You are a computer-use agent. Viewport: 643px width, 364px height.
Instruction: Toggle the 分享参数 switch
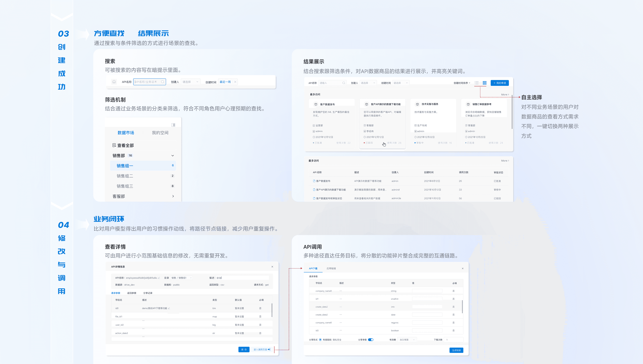371,340
